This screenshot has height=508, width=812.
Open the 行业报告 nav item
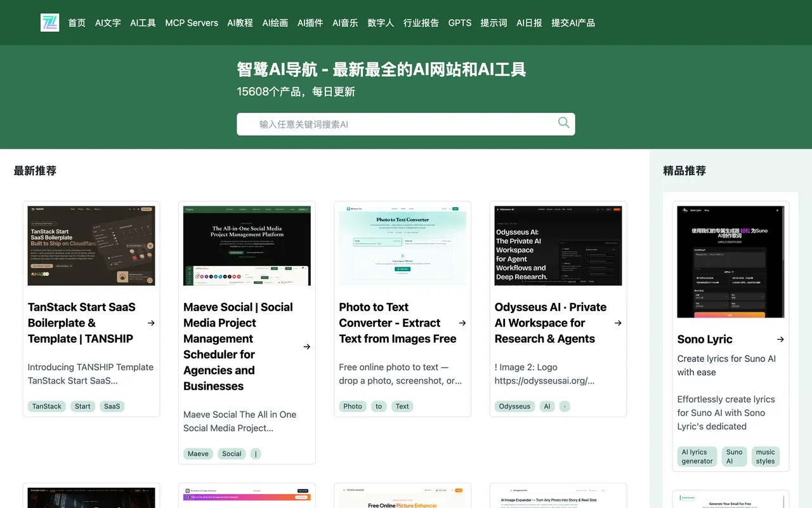pyautogui.click(x=421, y=23)
